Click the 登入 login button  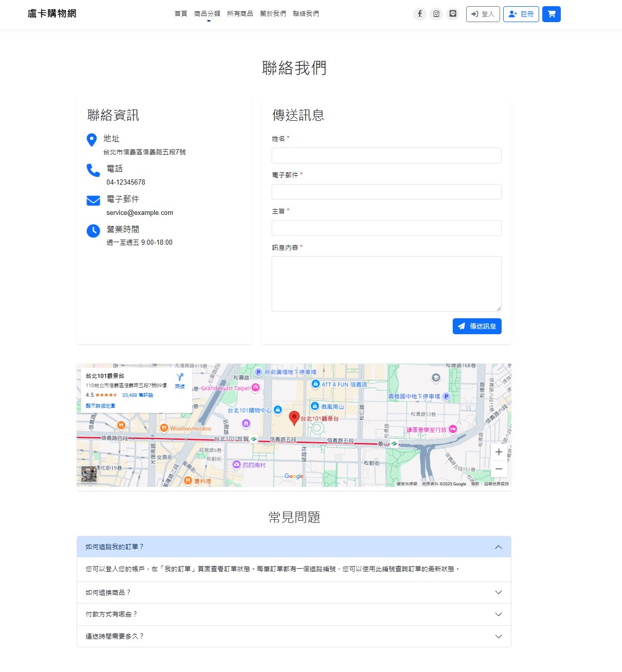point(483,14)
